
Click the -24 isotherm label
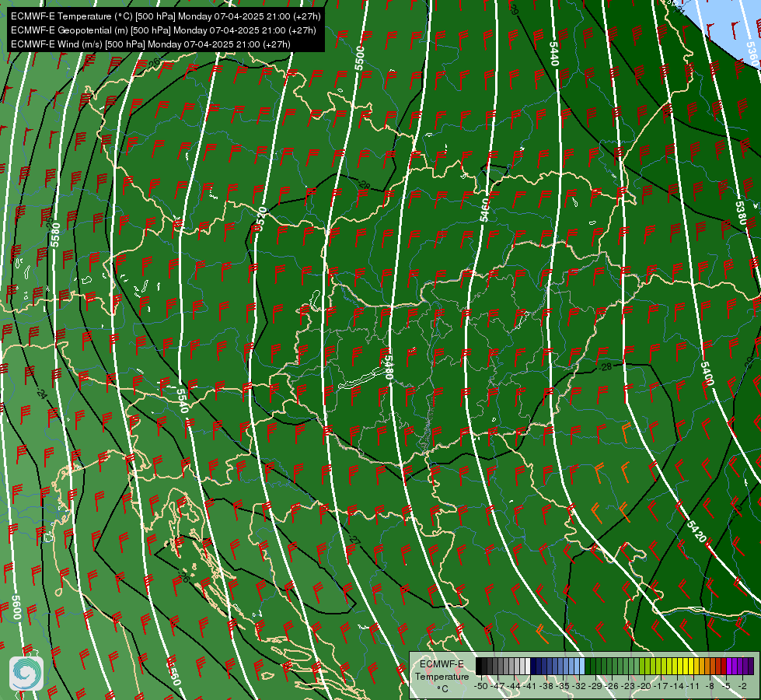click(42, 394)
